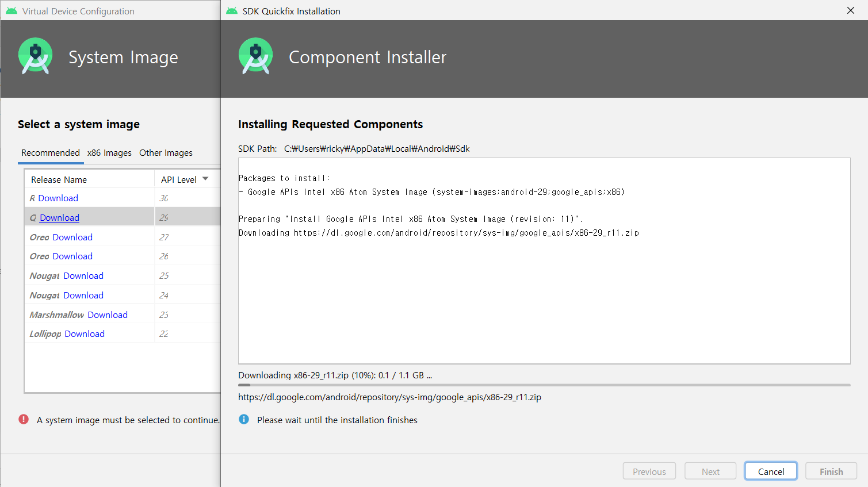Select API level 27 cell
The width and height of the screenshot is (868, 487).
tap(188, 237)
